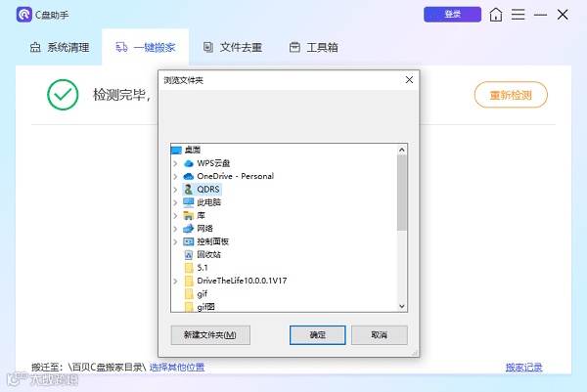
Task: Open the home page via house icon
Action: pyautogui.click(x=496, y=15)
